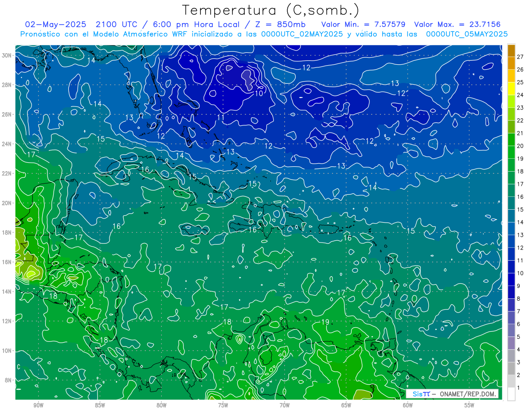Viewport: 532px width, 411px height.
Task: Click the orange-brown topmost colorbar segment above 27
Action: [x=511, y=51]
